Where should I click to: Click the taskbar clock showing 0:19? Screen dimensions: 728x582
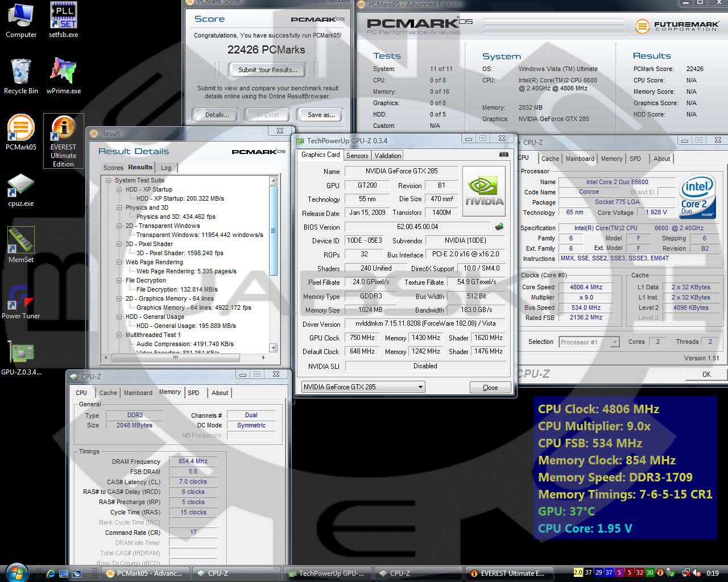click(712, 573)
